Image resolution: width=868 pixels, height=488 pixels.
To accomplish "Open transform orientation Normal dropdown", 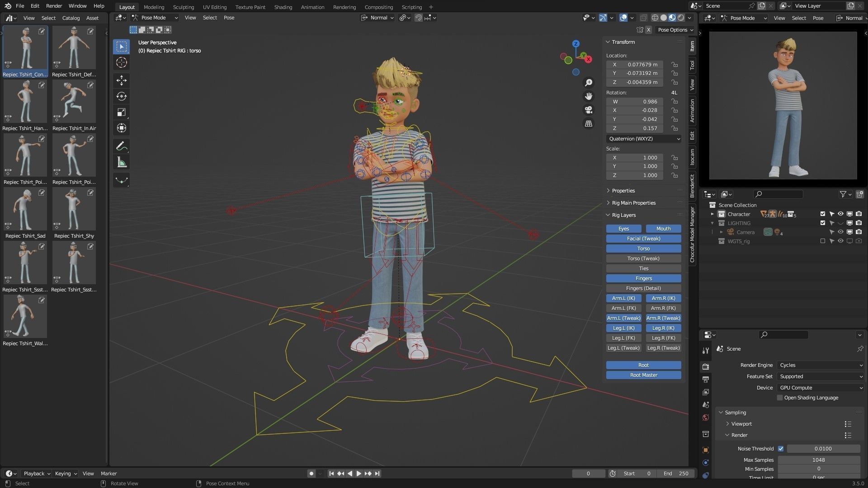I will pos(378,18).
